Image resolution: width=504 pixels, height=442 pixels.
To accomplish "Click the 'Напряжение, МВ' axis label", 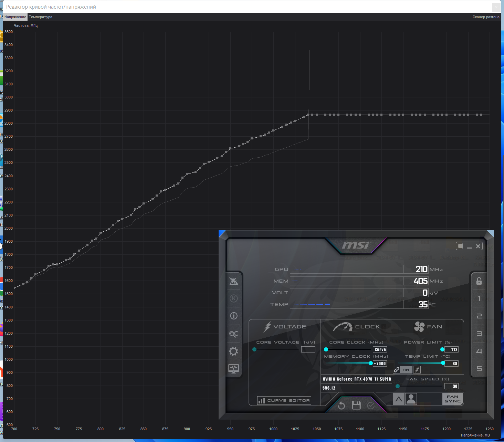I will click(x=475, y=435).
